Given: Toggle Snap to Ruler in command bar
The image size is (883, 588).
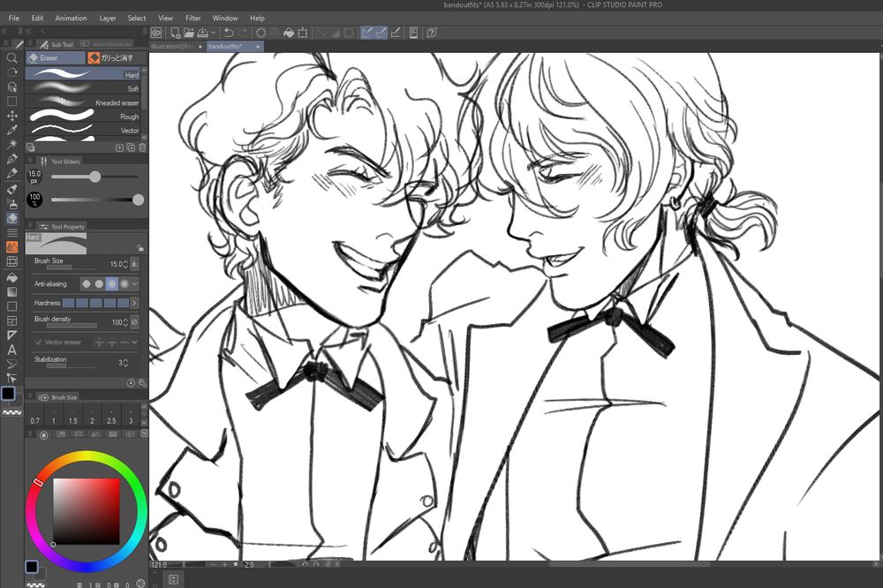Looking at the screenshot, I should pyautogui.click(x=367, y=33).
